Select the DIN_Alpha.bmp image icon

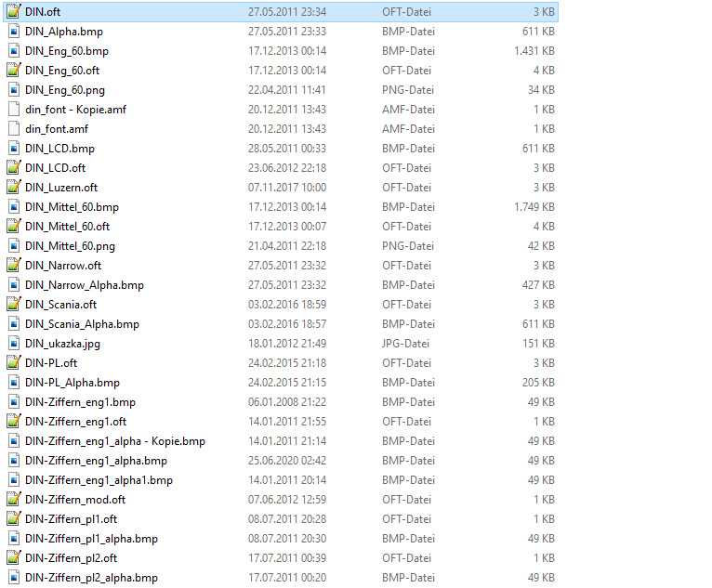[x=14, y=31]
